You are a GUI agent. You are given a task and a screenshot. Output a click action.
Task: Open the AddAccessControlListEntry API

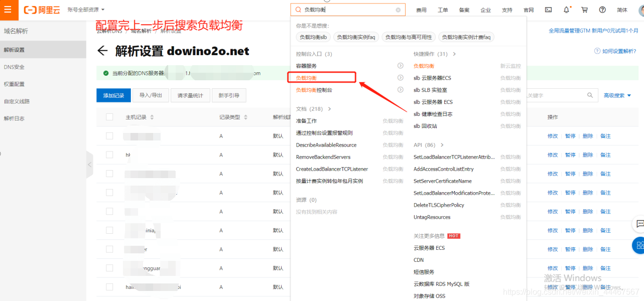pyautogui.click(x=444, y=169)
